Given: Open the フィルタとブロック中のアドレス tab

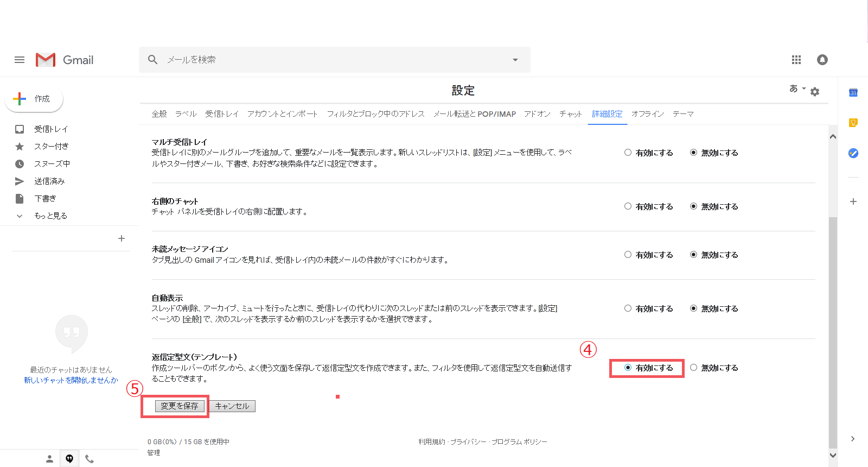Looking at the screenshot, I should 375,114.
